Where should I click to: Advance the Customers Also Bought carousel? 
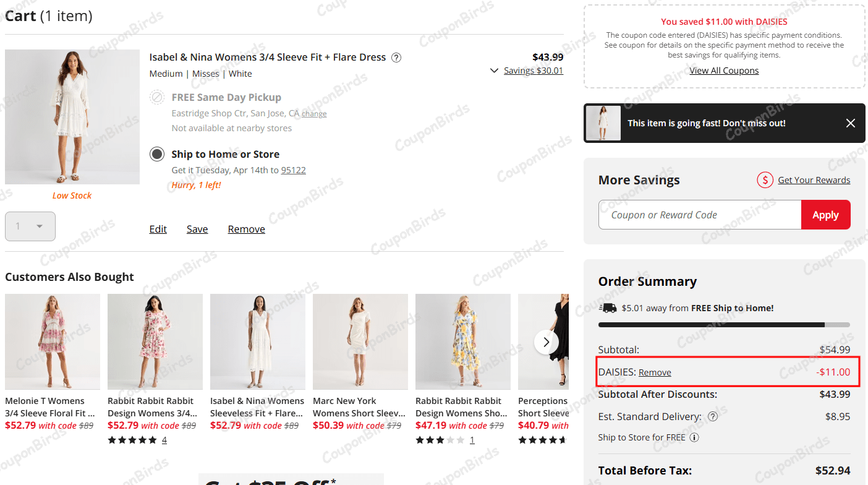coord(547,341)
